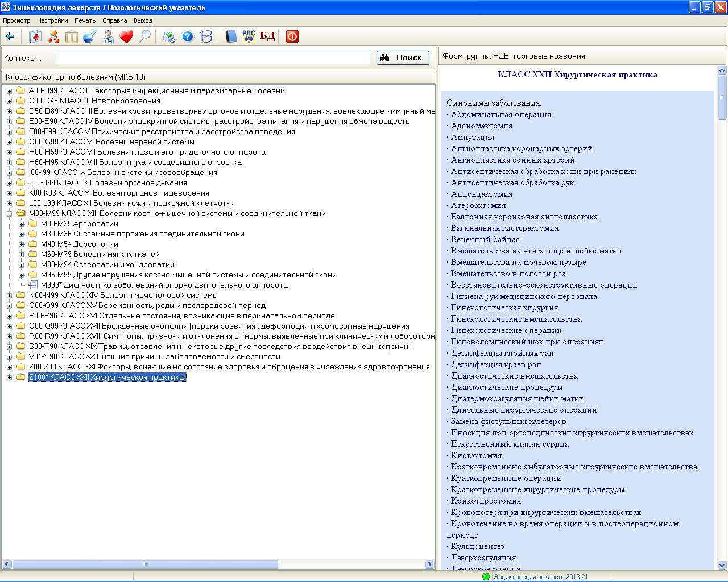
Task: Click the red heart toolbar icon
Action: pyautogui.click(x=126, y=36)
